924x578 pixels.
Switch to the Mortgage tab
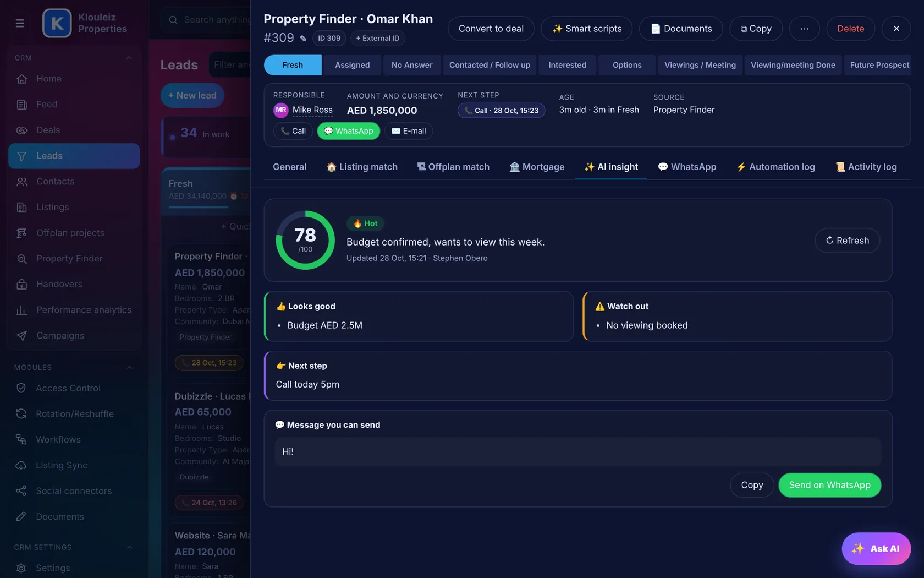pos(537,167)
